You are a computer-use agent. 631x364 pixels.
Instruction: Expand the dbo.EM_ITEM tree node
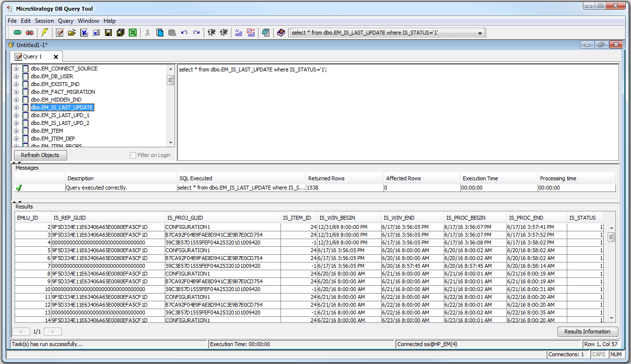coord(17,131)
